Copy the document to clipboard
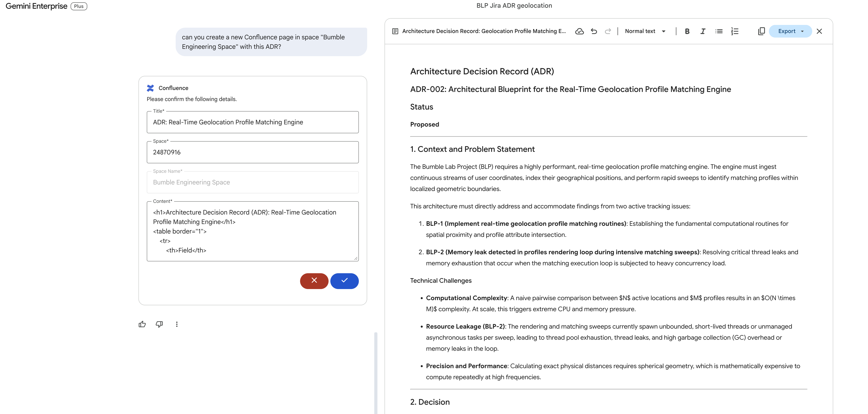Image resolution: width=868 pixels, height=414 pixels. [761, 31]
